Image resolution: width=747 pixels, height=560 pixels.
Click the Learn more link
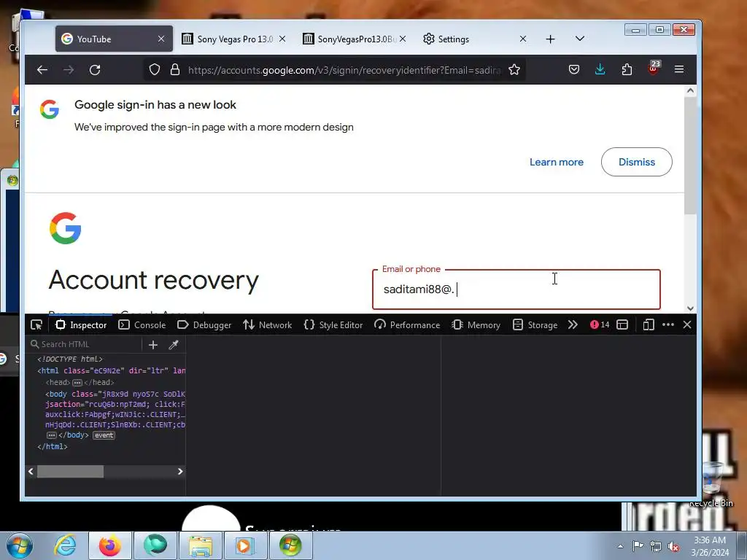[x=557, y=162]
